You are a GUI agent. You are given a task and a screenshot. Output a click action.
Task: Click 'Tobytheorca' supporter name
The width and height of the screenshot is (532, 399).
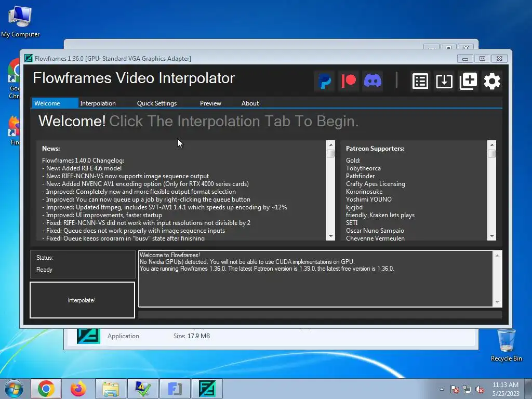tap(363, 168)
